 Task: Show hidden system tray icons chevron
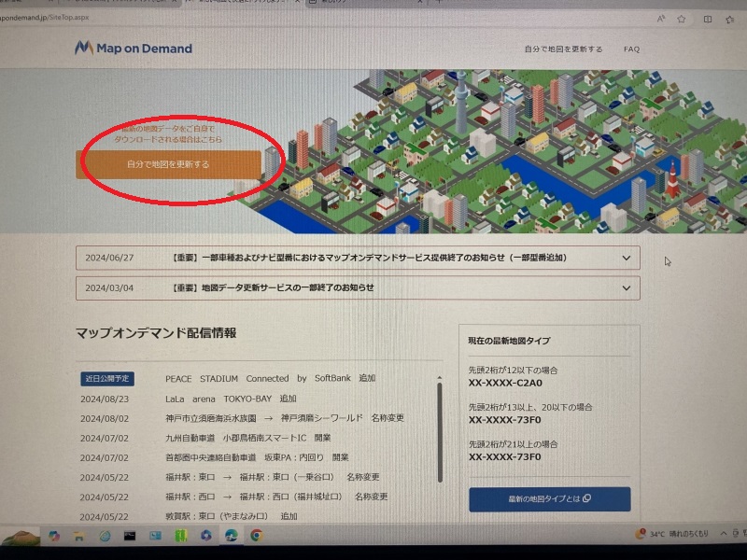point(723,533)
